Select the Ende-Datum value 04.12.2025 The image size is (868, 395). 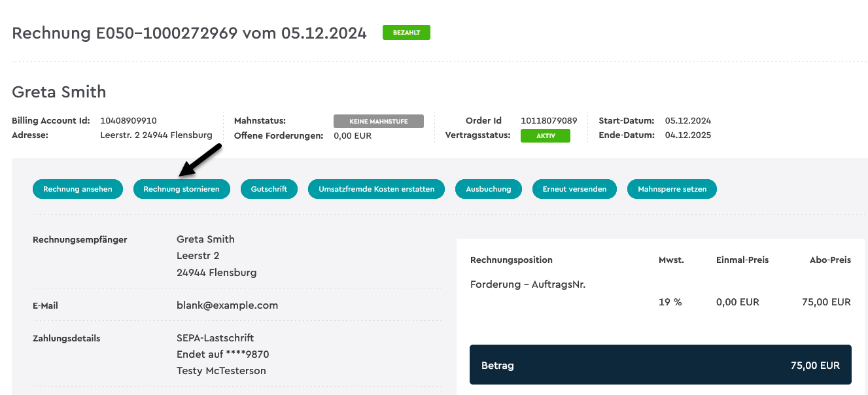click(x=688, y=135)
